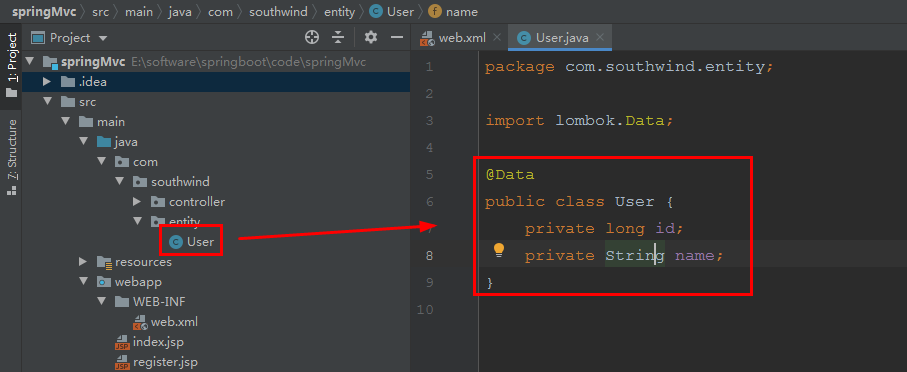The height and width of the screenshot is (372, 907).
Task: Click com in the breadcrumb bar
Action: [x=220, y=12]
